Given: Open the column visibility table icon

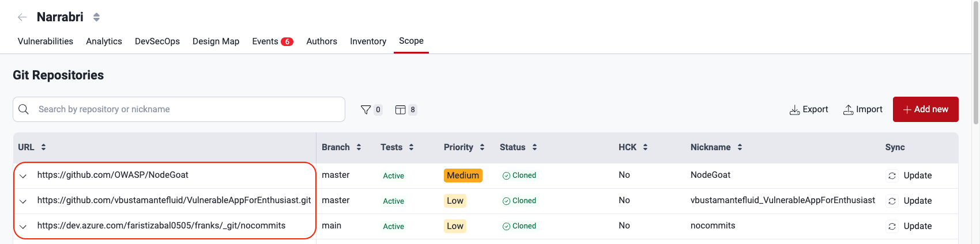Looking at the screenshot, I should [x=401, y=109].
